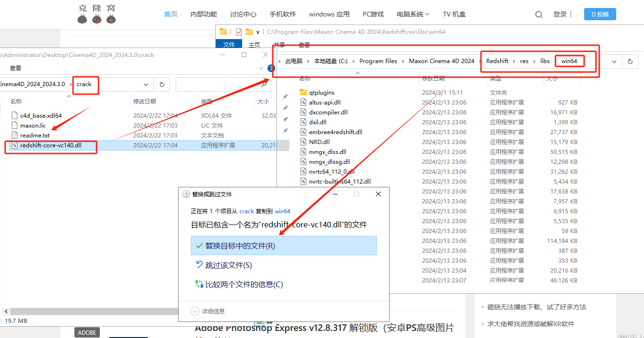The width and height of the screenshot is (644, 338).
Task: Refresh the crack folder view
Action: coord(162,85)
